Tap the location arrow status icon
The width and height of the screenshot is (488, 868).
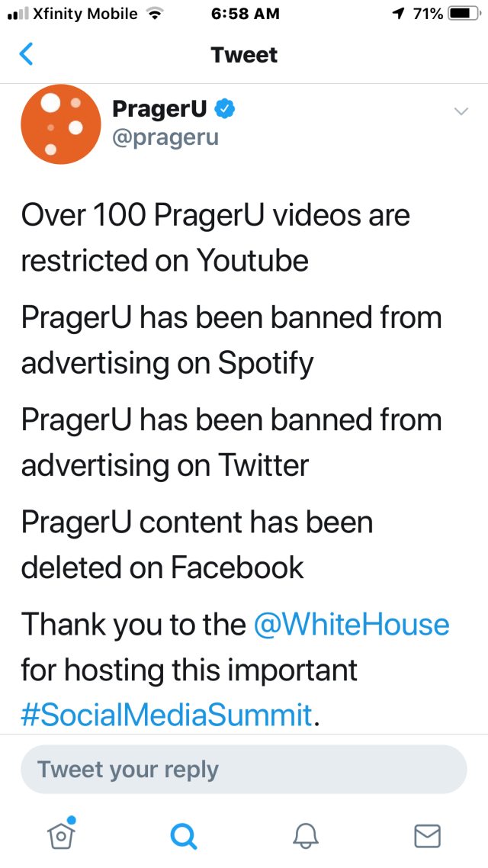398,14
